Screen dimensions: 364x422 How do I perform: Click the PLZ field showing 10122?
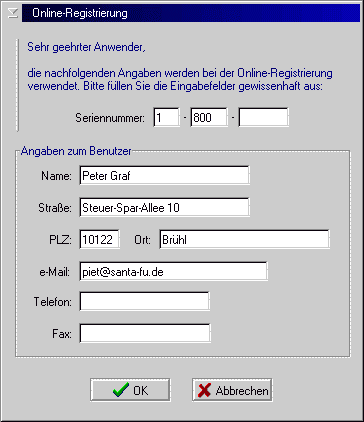[x=100, y=239]
